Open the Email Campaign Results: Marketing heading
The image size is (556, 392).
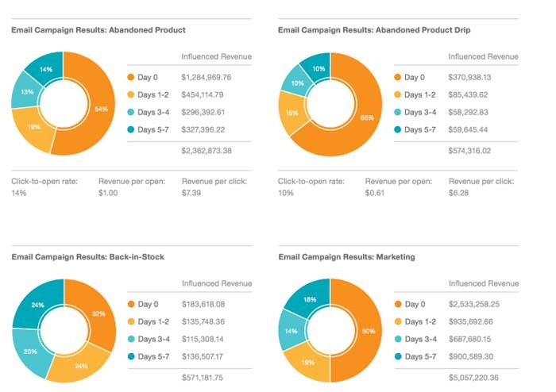pos(346,257)
